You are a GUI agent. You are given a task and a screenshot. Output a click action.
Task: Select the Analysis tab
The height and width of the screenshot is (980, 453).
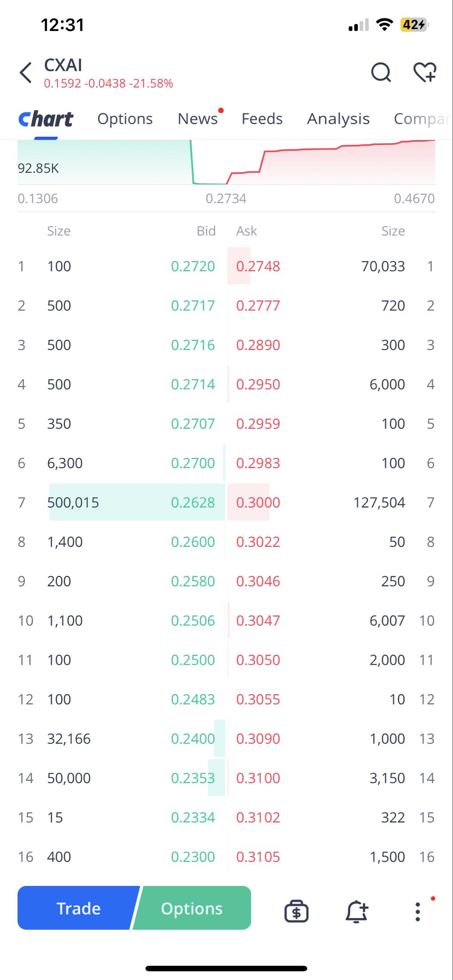pyautogui.click(x=338, y=119)
